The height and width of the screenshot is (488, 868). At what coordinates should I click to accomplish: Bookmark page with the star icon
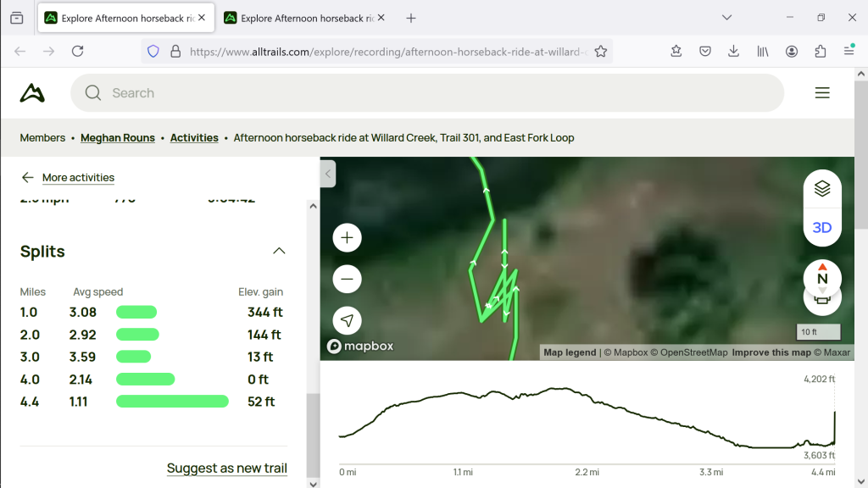point(601,52)
